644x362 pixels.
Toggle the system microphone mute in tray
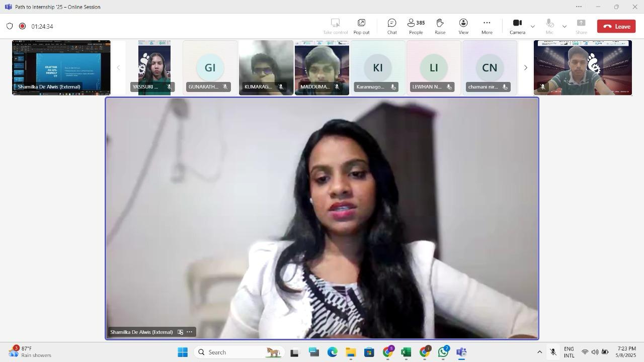coord(553,352)
